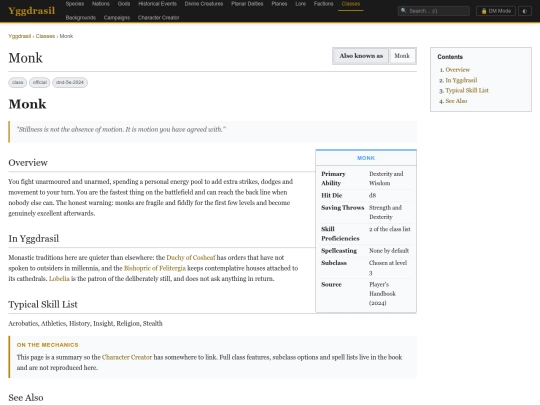Open Character Creator in the navbar

point(158,18)
